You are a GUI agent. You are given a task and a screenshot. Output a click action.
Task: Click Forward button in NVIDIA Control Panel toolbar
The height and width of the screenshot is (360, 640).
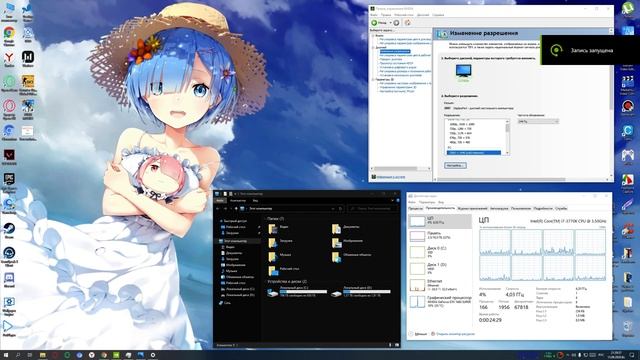point(396,23)
